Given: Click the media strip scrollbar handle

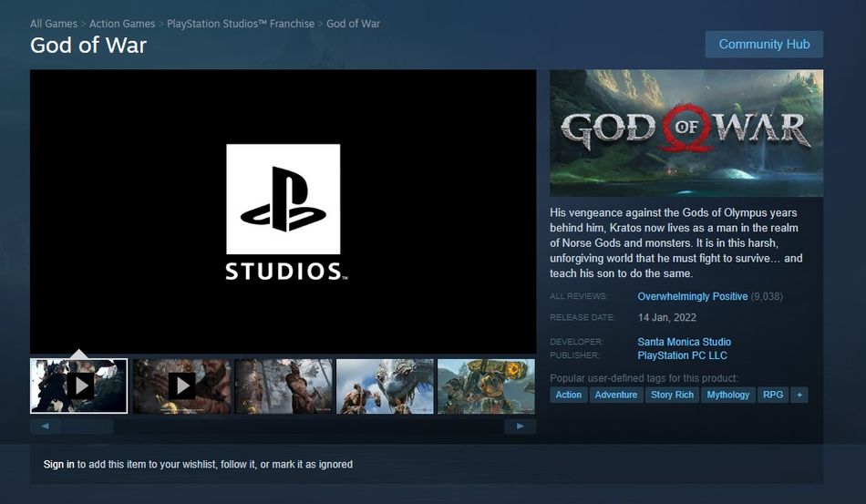Looking at the screenshot, I should (88, 427).
